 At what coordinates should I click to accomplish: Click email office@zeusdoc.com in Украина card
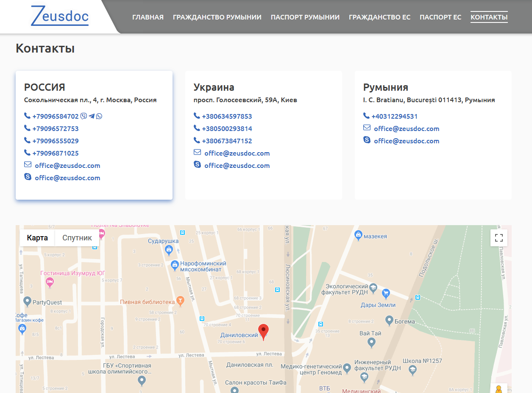(237, 153)
